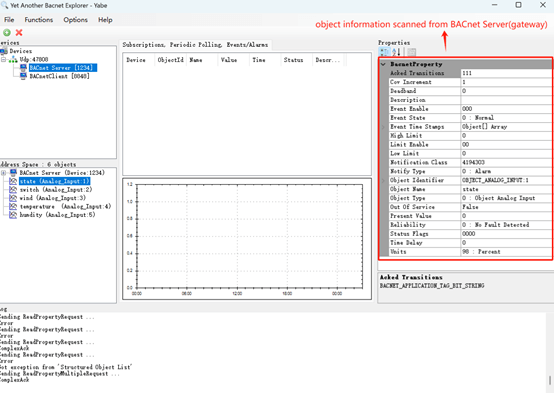The image size is (554, 393).
Task: Click the Time Delay property row
Action: [x=470, y=243]
